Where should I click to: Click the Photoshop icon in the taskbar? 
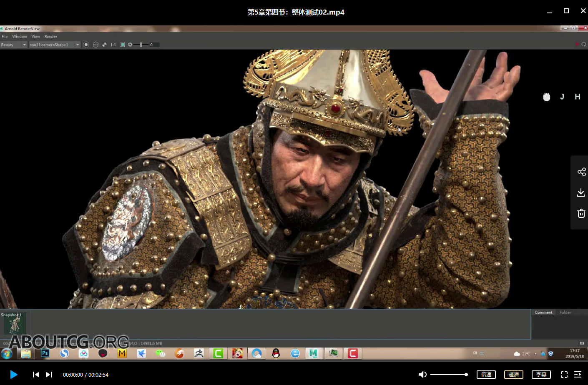[x=45, y=353]
